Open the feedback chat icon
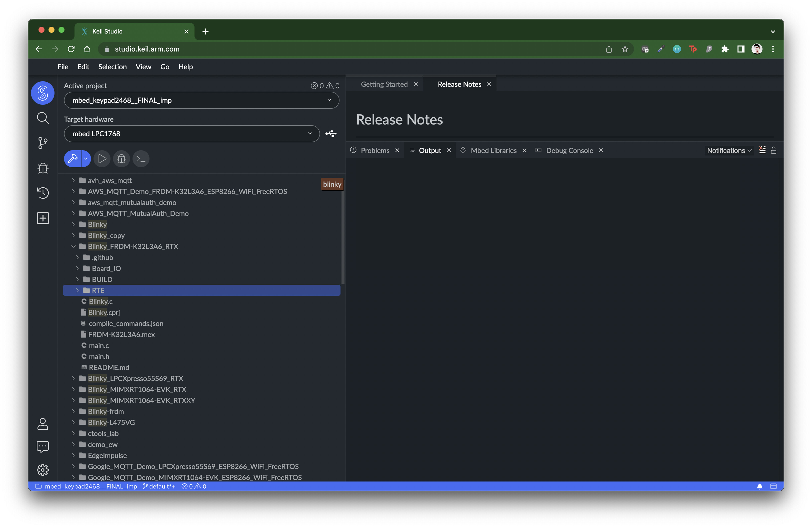 [x=43, y=447]
